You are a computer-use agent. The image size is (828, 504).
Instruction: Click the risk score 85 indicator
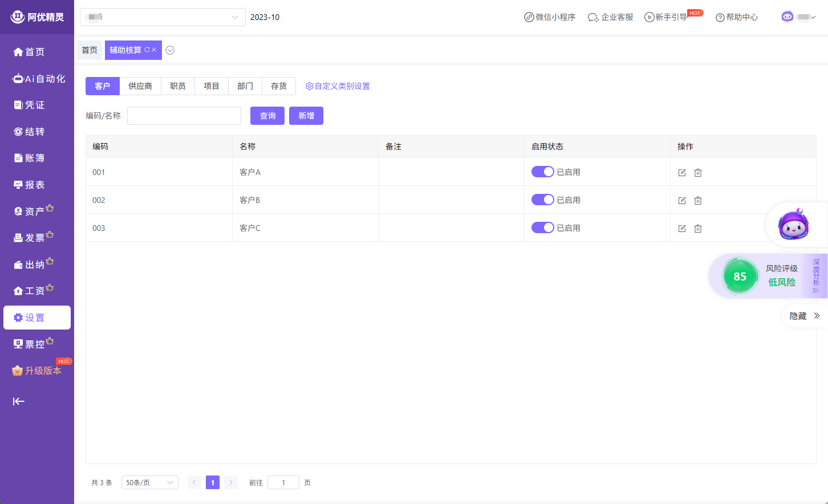740,277
